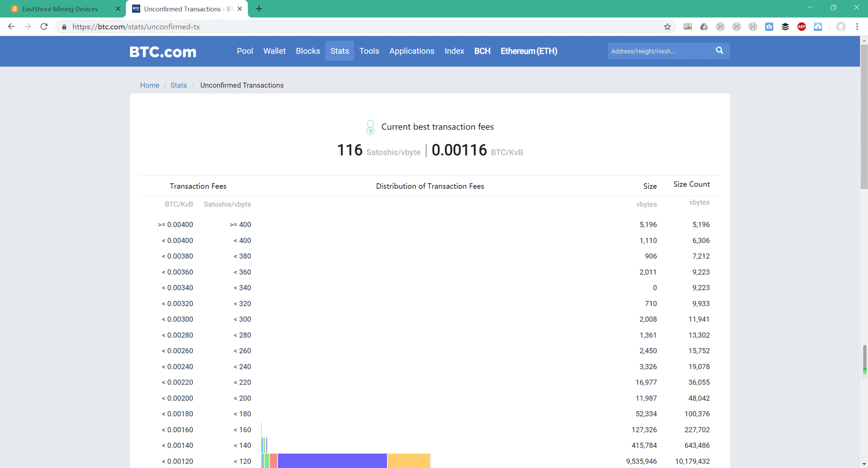Screen dimensions: 868x468
Task: Open the Wallet menu
Action: pyautogui.click(x=274, y=51)
